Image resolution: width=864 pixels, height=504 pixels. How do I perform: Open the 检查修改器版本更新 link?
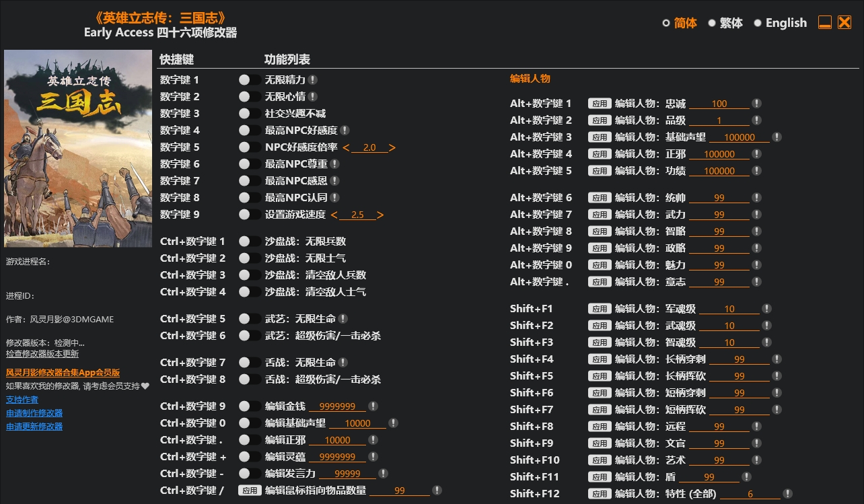pyautogui.click(x=42, y=354)
